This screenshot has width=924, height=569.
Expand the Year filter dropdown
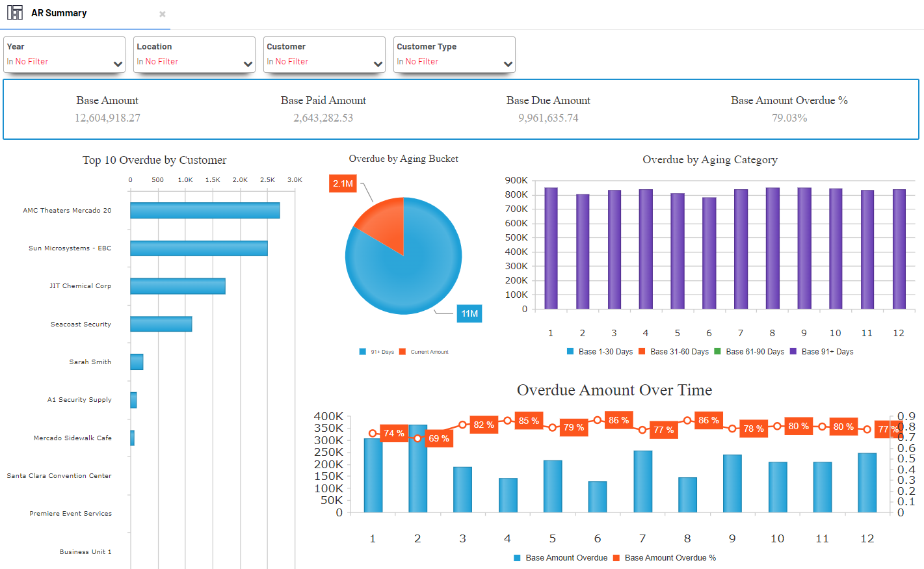click(x=118, y=64)
